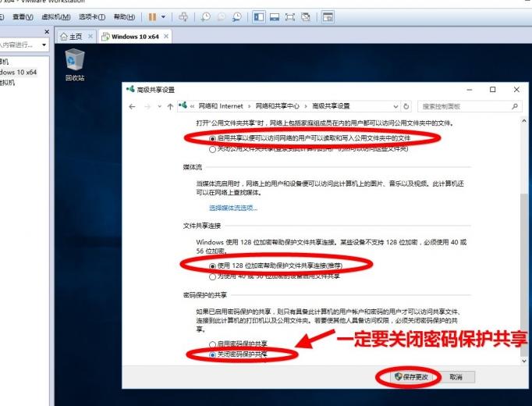Enter full screen mode icon

coord(290,16)
